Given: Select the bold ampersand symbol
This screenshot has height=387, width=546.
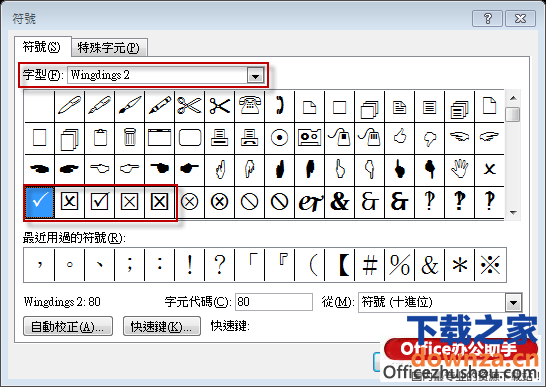Looking at the screenshot, I should coord(340,202).
